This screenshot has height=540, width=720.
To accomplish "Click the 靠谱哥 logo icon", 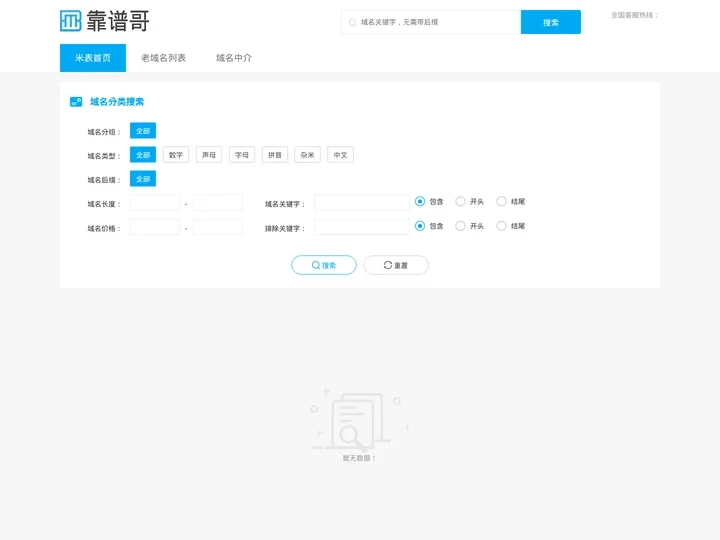I will (x=71, y=21).
